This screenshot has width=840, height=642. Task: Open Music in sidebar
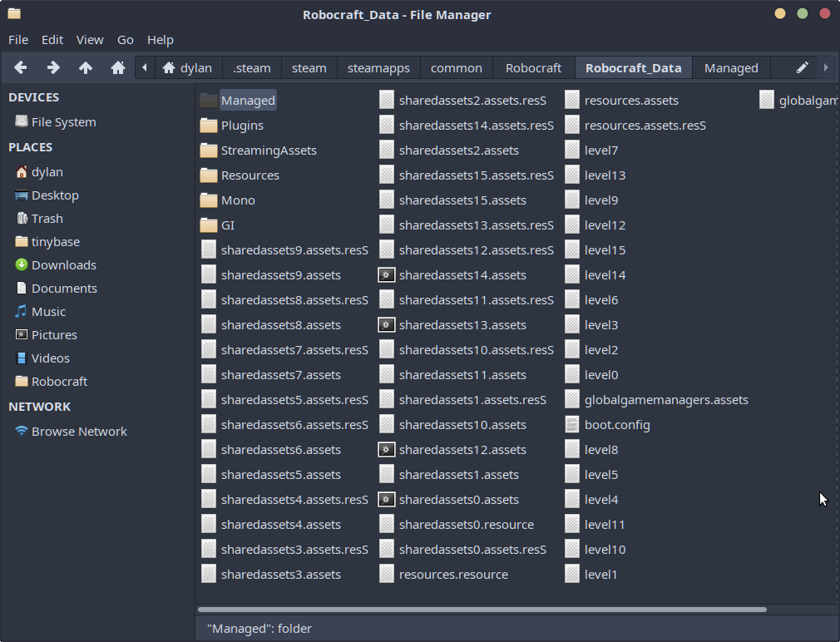(40, 312)
